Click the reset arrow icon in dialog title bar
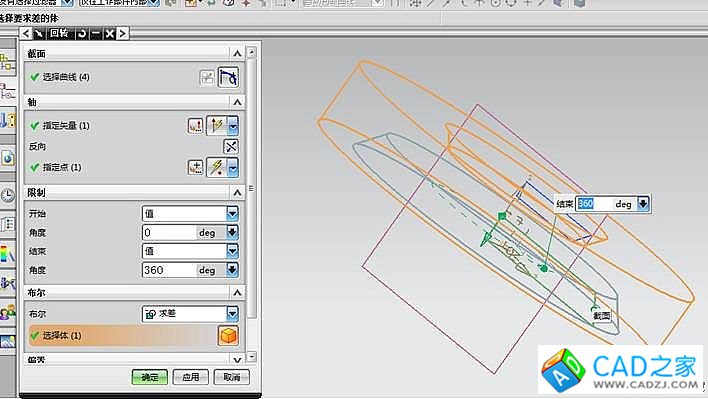The height and width of the screenshot is (399, 708). pos(82,33)
